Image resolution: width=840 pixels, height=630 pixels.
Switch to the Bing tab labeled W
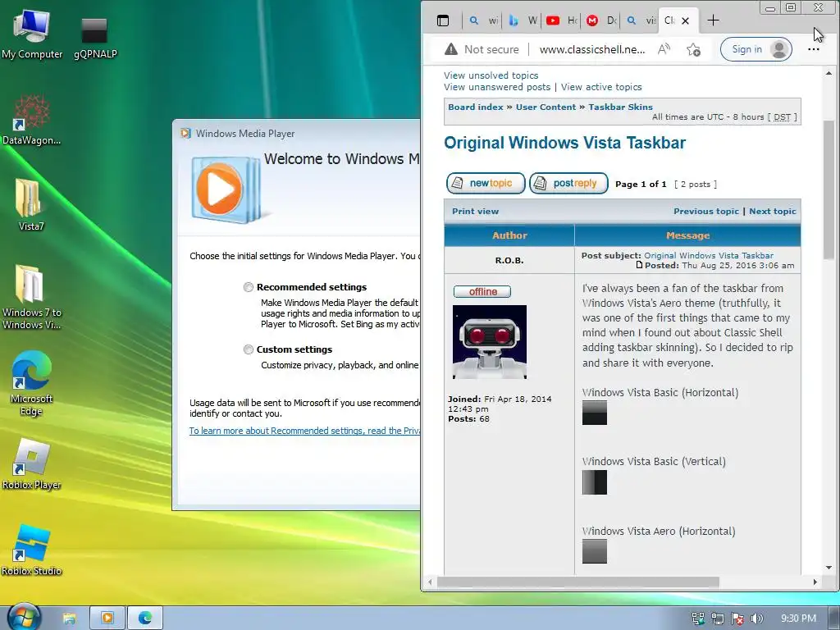pos(523,21)
